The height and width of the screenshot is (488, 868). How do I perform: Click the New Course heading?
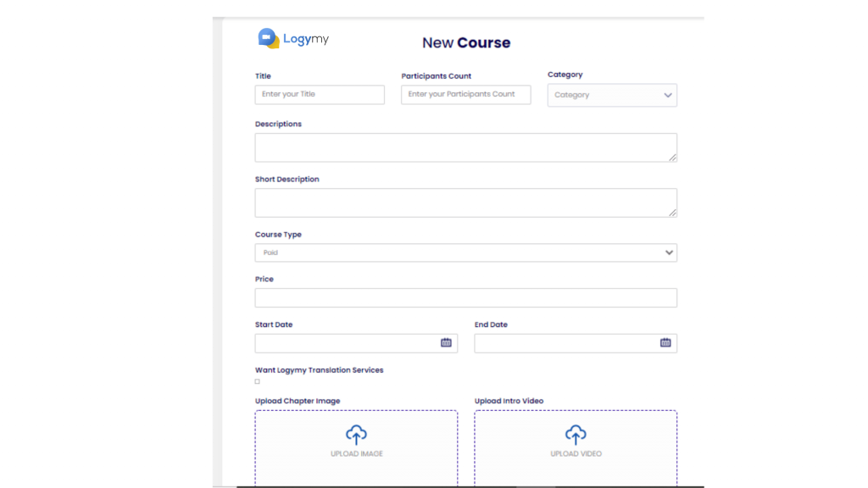coord(466,42)
